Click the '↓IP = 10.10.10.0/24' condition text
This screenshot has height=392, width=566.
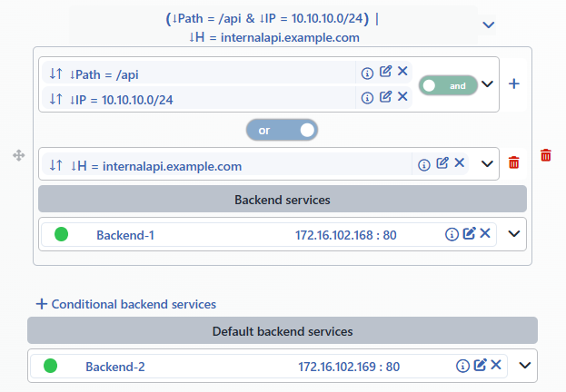click(x=122, y=100)
